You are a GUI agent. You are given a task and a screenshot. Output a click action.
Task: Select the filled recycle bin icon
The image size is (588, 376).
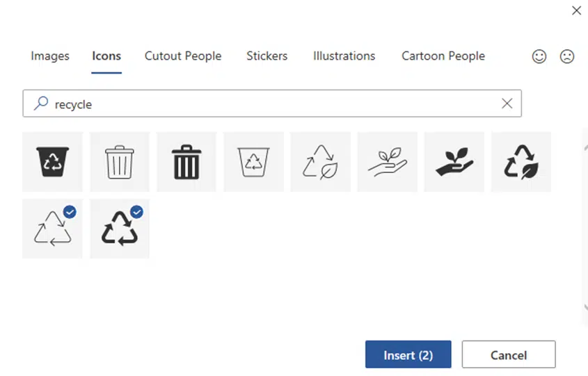52,162
